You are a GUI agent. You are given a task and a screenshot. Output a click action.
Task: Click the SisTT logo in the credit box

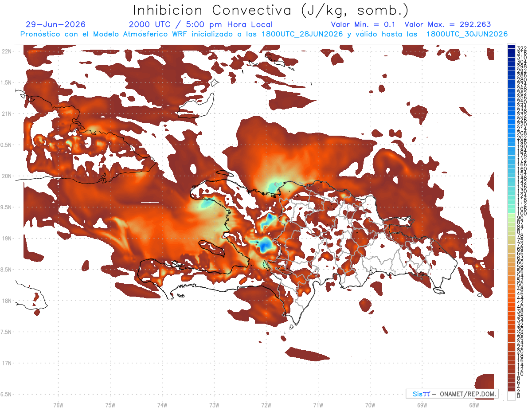click(x=421, y=394)
